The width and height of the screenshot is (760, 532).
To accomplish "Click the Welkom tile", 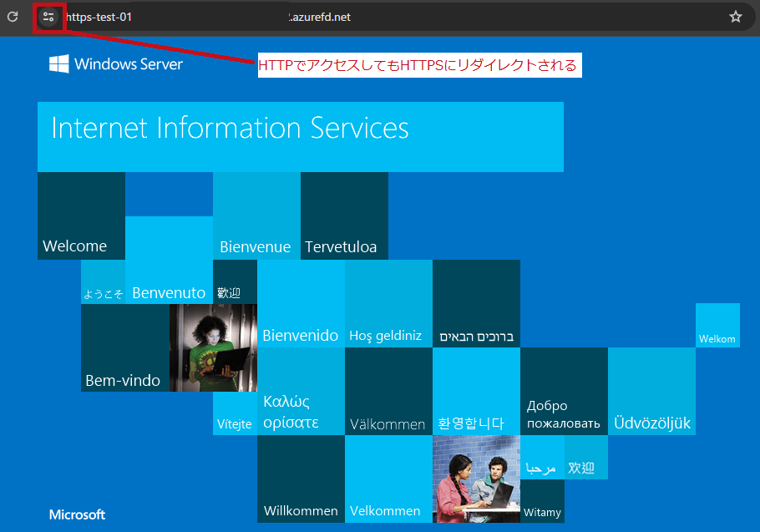I will pyautogui.click(x=718, y=325).
